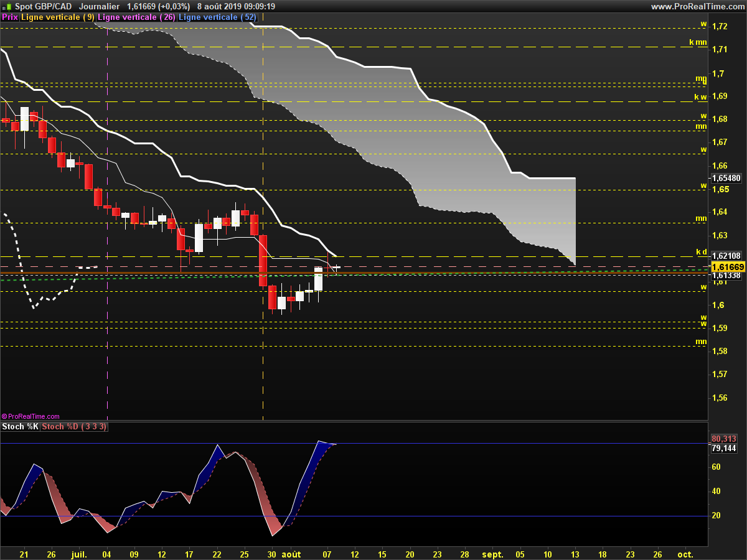Click the 80,313 stochastic value tag
This screenshot has width=747, height=560.
click(x=723, y=439)
